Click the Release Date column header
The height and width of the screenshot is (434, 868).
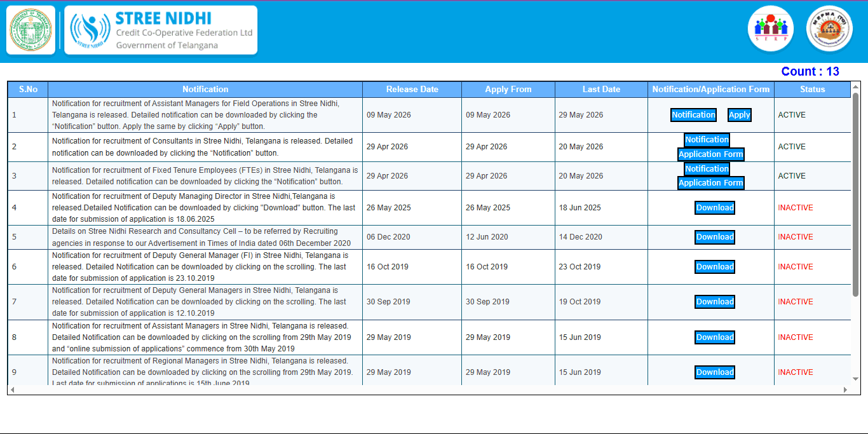(x=412, y=90)
